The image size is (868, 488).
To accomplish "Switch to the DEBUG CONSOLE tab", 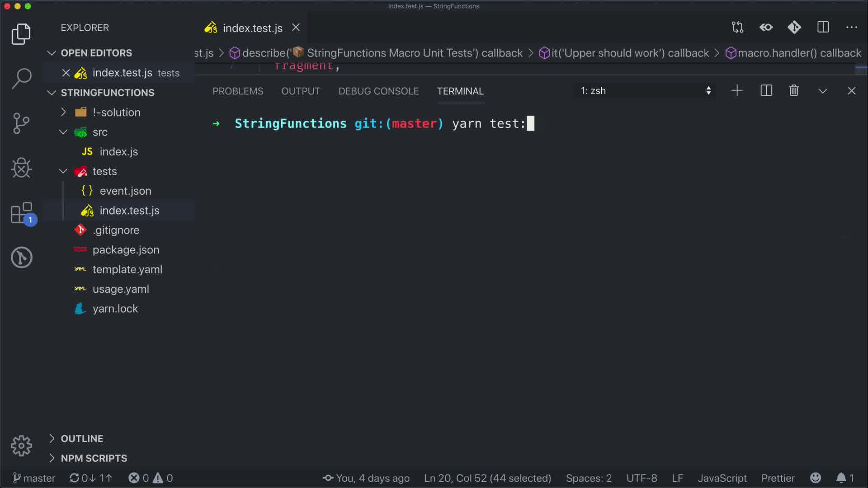I will pos(378,91).
